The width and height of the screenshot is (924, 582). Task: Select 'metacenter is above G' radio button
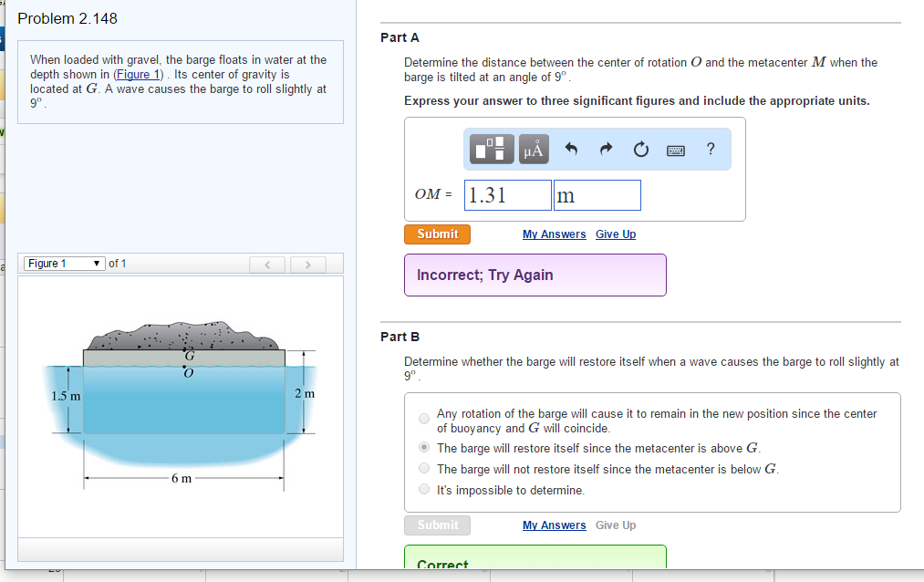424,448
